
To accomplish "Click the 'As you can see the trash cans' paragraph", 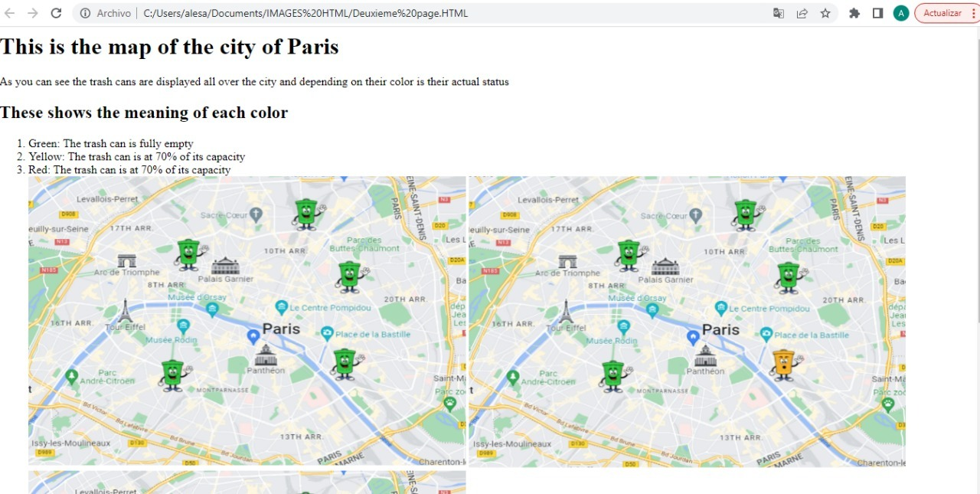I will coord(254,81).
